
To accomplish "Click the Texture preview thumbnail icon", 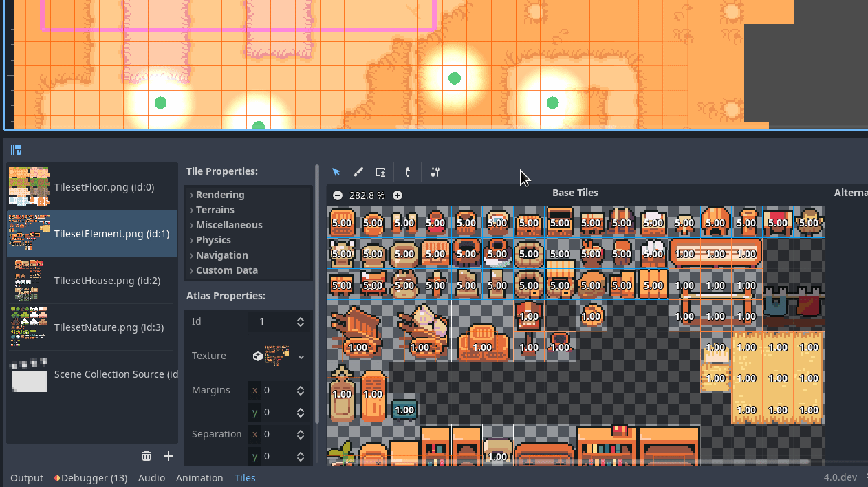I will point(277,356).
